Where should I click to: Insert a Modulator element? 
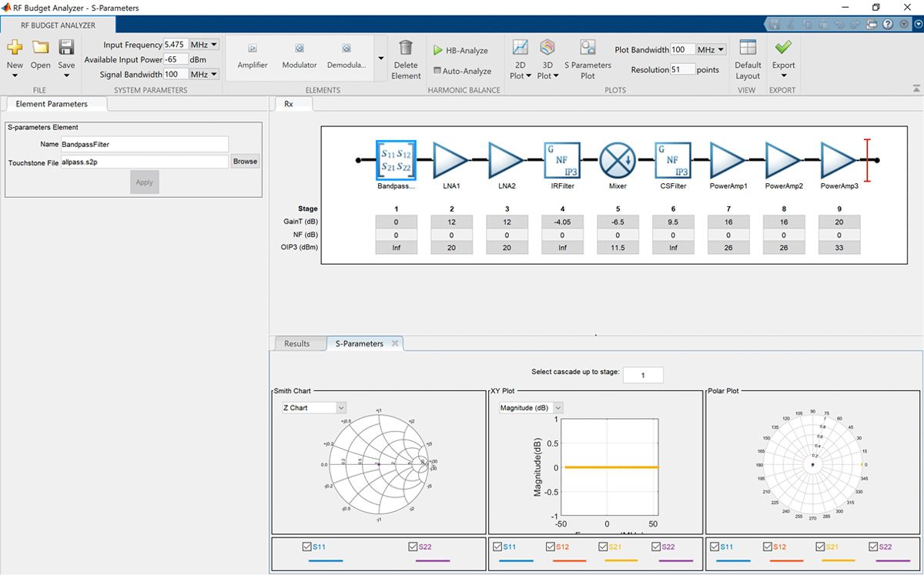click(x=299, y=55)
